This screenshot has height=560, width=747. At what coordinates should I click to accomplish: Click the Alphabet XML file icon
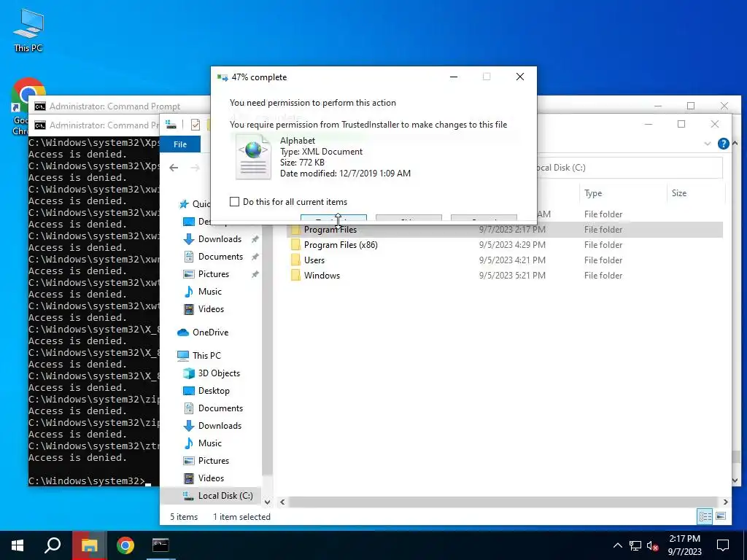pyautogui.click(x=253, y=157)
